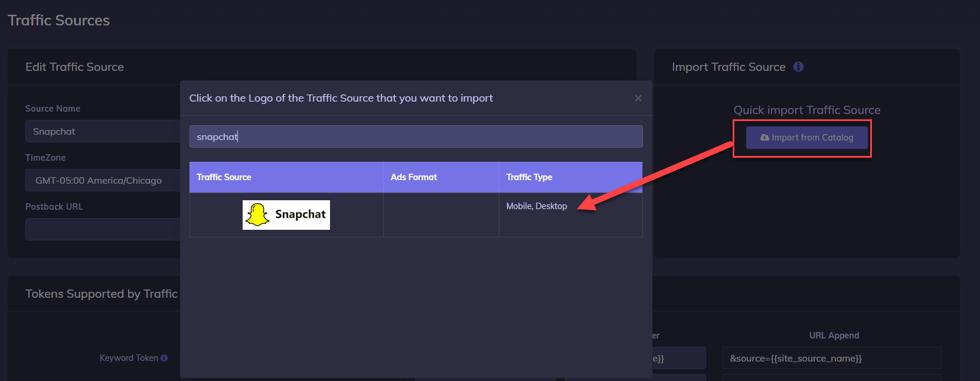Click the URL Append &source field
The height and width of the screenshot is (381, 980).
[x=832, y=358]
